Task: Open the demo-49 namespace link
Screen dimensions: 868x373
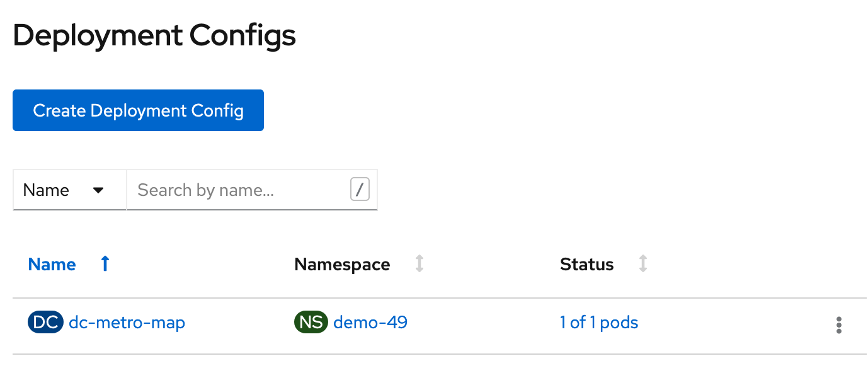Action: tap(370, 323)
